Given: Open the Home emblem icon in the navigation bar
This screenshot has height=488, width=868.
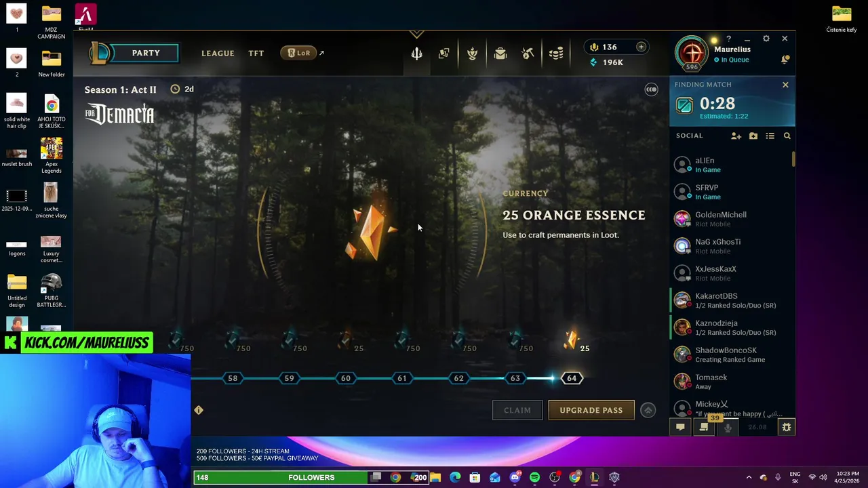Looking at the screenshot, I should click(416, 54).
